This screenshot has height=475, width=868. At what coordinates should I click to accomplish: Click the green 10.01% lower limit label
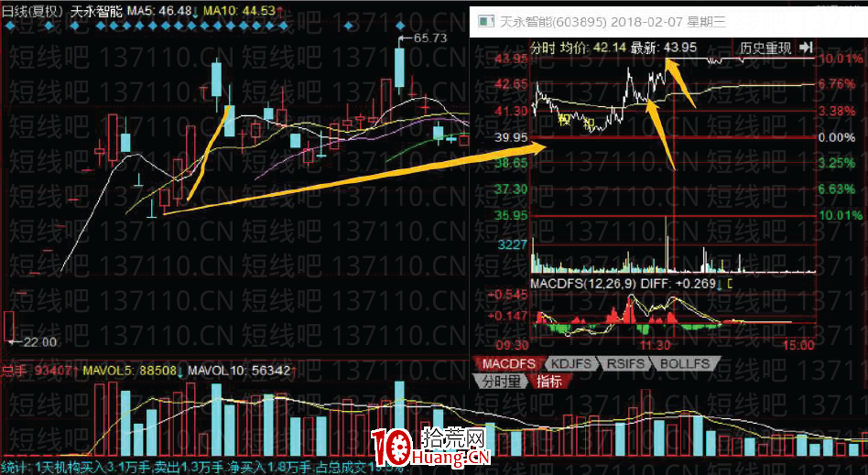click(x=841, y=215)
